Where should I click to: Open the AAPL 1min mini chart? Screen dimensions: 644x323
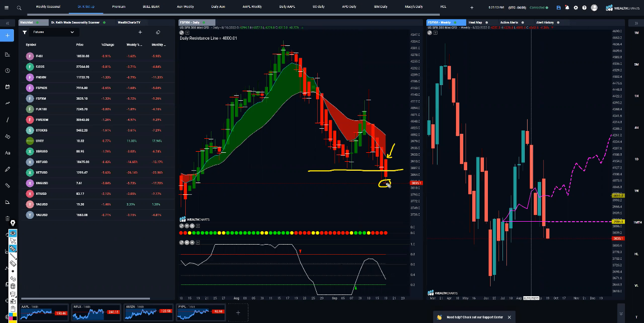coord(44,312)
